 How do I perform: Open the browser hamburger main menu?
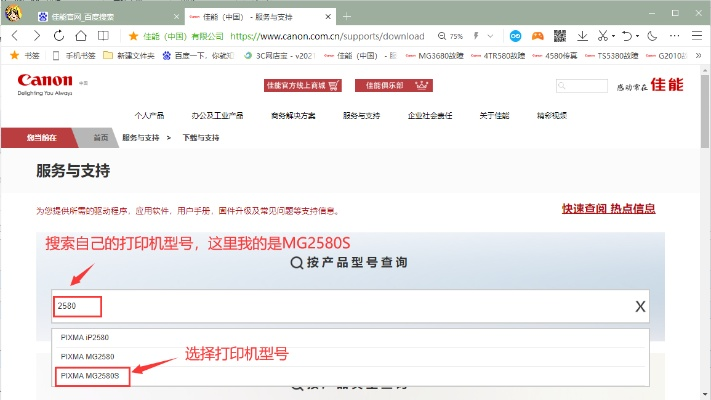point(697,36)
